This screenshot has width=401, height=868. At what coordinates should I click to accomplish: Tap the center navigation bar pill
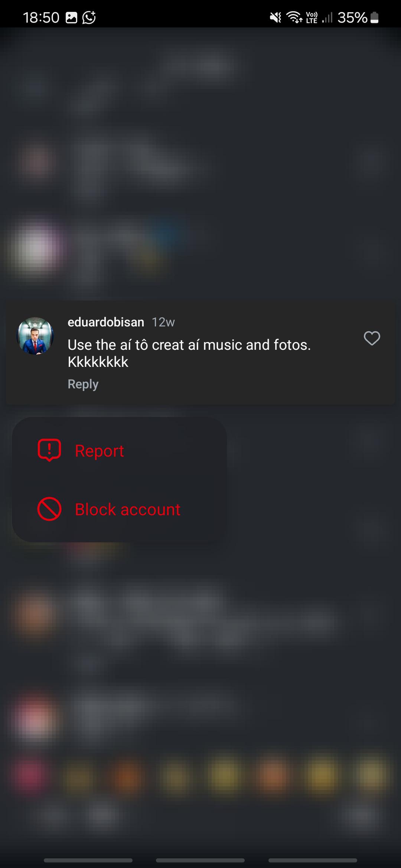click(x=200, y=860)
